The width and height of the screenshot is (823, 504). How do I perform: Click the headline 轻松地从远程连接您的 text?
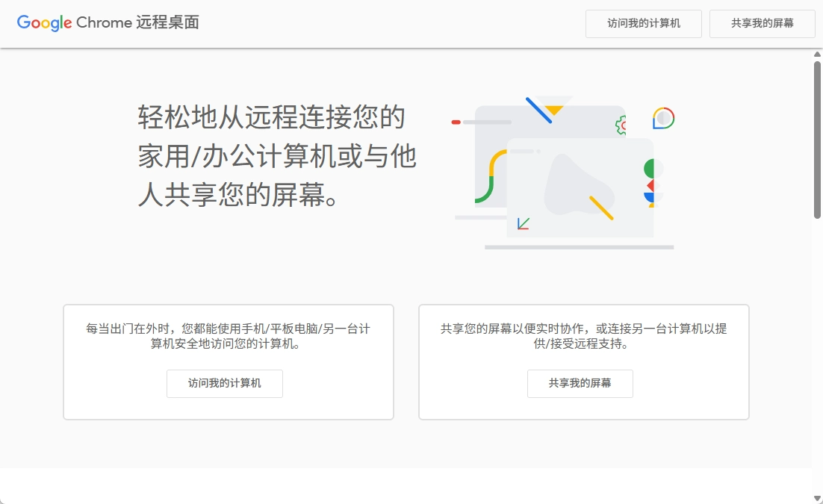(271, 117)
